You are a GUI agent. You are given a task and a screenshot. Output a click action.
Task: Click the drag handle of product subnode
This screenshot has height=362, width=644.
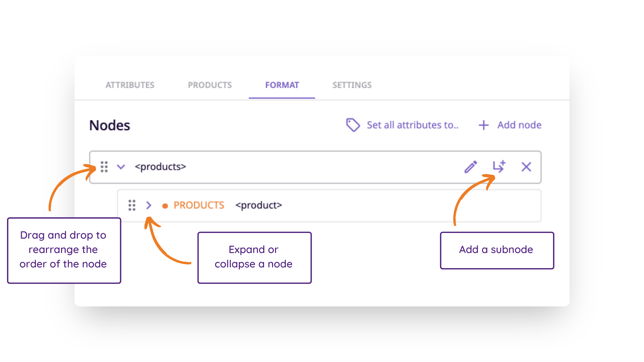[x=132, y=205]
